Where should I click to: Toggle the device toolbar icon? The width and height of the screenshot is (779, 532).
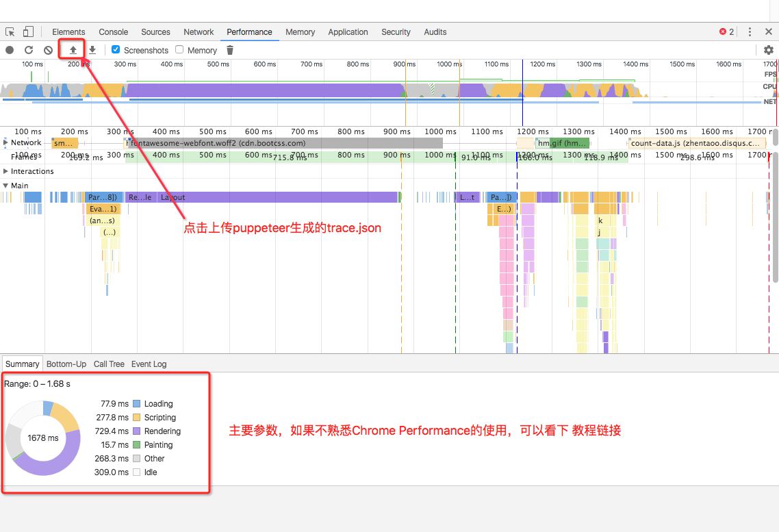coord(28,31)
